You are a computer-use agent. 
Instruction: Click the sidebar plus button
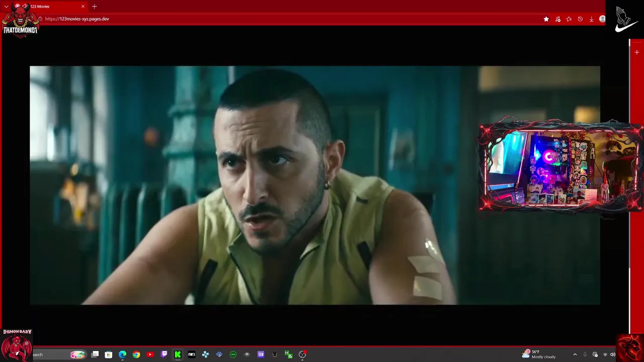tap(637, 52)
